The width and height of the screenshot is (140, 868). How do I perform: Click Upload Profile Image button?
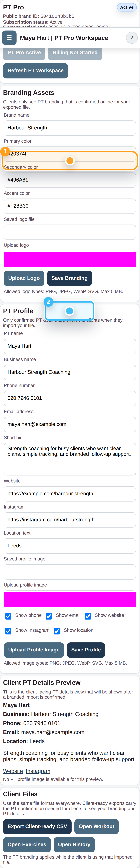[34, 650]
